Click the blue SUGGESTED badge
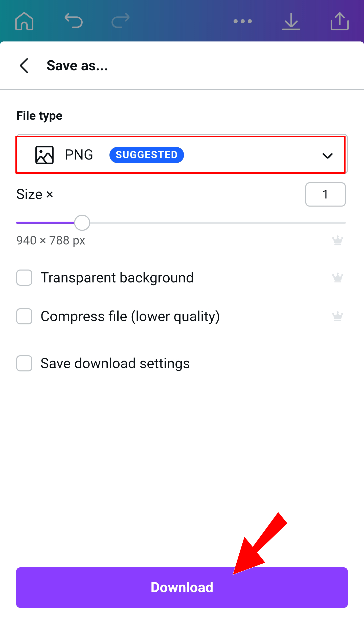 tap(147, 155)
